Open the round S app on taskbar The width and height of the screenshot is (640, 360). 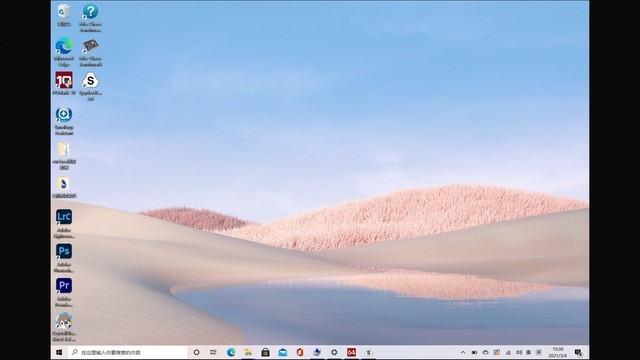pos(368,352)
